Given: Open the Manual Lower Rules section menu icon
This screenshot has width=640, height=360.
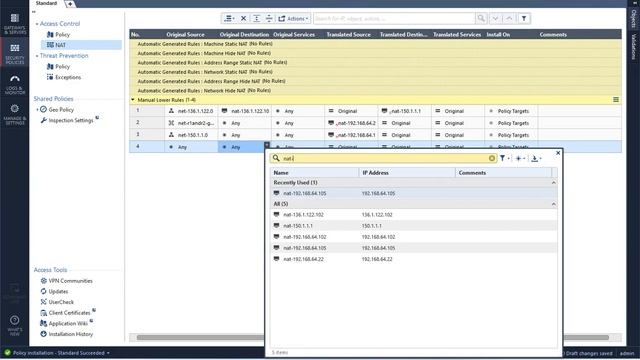Looking at the screenshot, I should click(616, 100).
